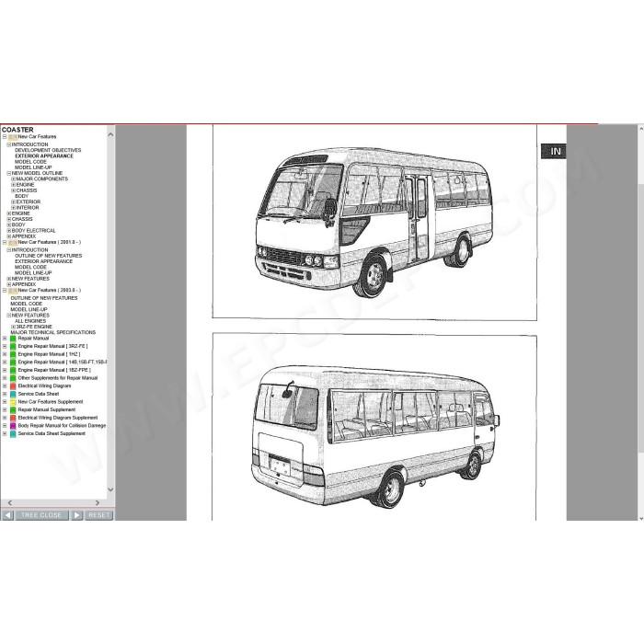Open the BODY ELECTRICAL entry
This screenshot has width=644, height=644.
(x=33, y=231)
